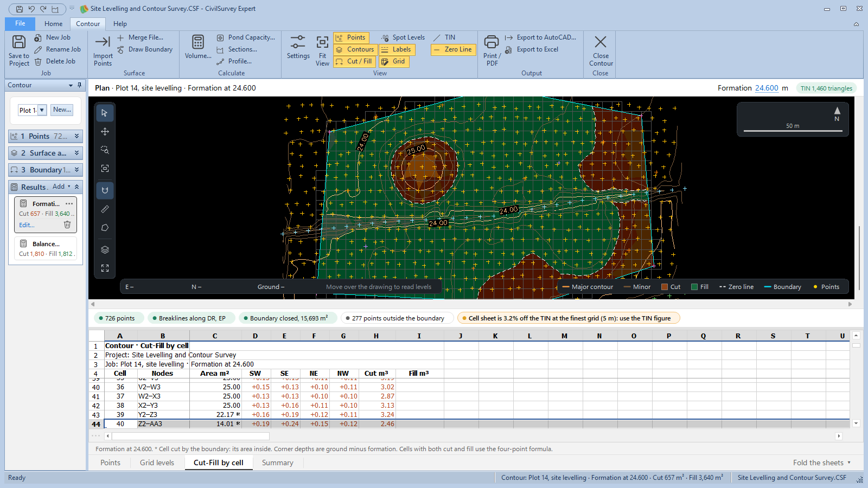
Task: Click the Edit... link on Formation result
Action: pos(27,225)
